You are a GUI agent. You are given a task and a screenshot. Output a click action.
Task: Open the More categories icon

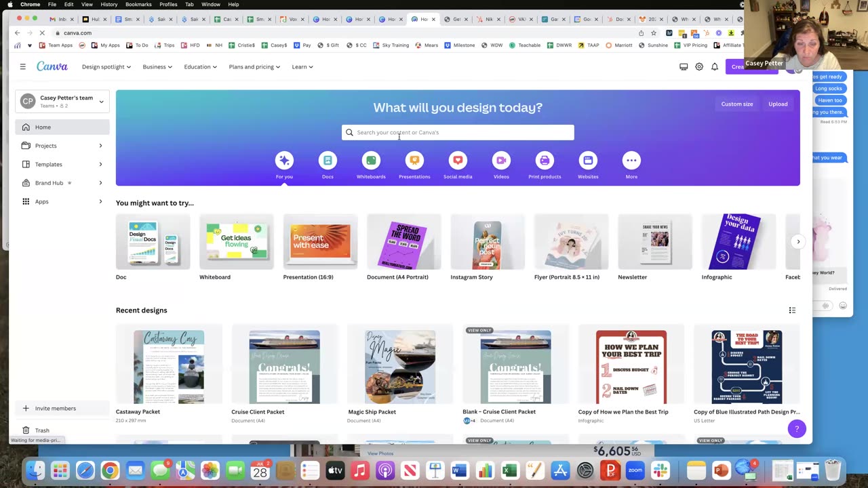click(x=631, y=161)
